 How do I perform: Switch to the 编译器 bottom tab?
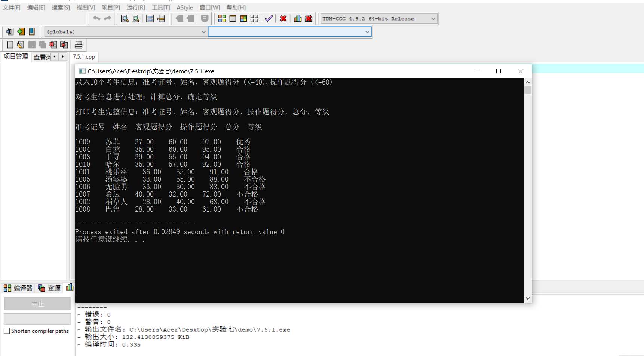click(x=18, y=288)
